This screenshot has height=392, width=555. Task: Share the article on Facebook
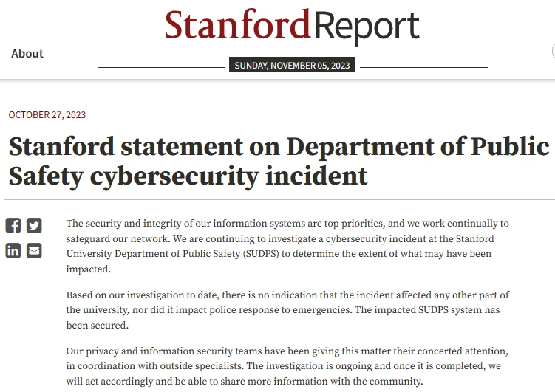point(13,226)
